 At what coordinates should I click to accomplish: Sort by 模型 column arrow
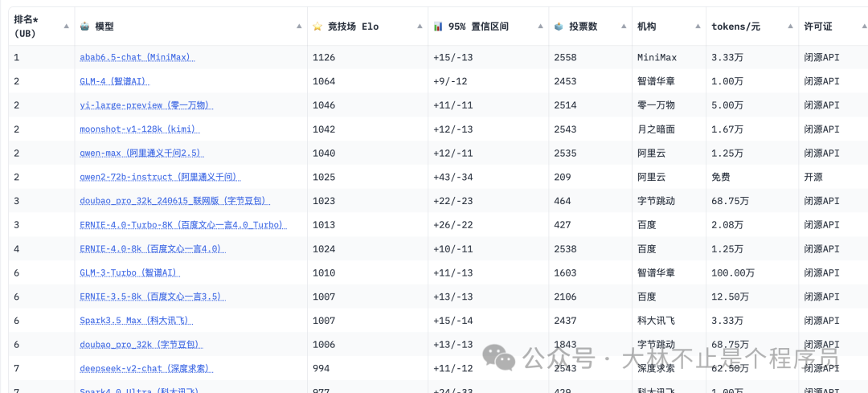(x=300, y=26)
